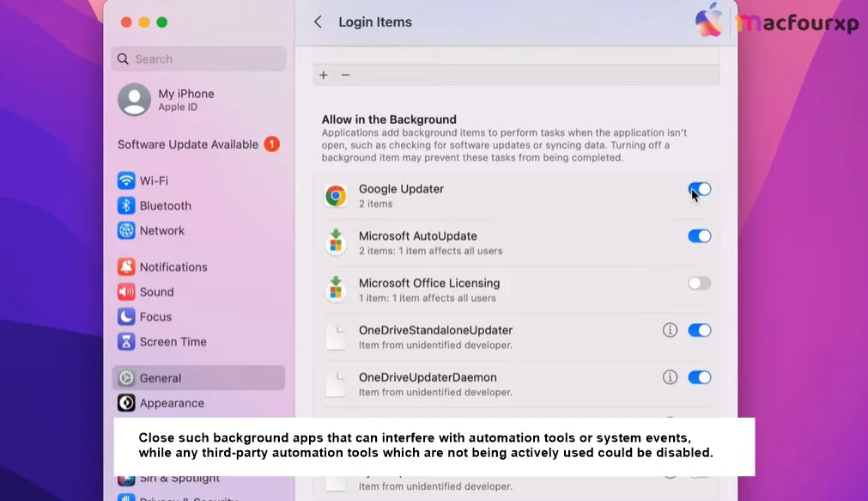Viewport: 868px width, 501px height.
Task: Open the Network globe icon
Action: pos(126,230)
